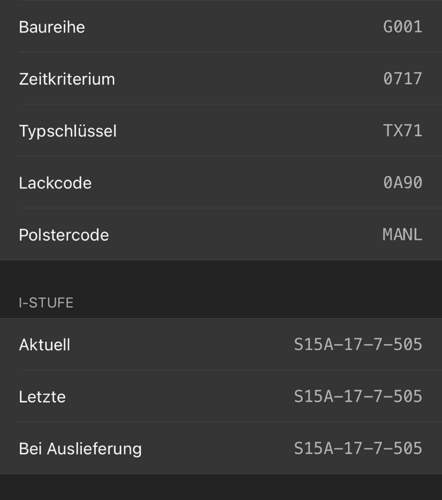This screenshot has width=442, height=500.
Task: Select the Letzte row label
Action: point(42,397)
